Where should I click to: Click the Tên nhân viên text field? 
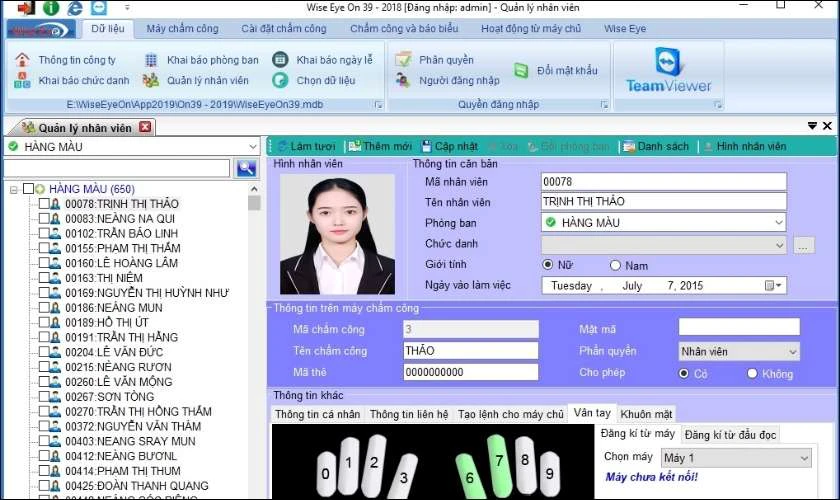pyautogui.click(x=662, y=202)
